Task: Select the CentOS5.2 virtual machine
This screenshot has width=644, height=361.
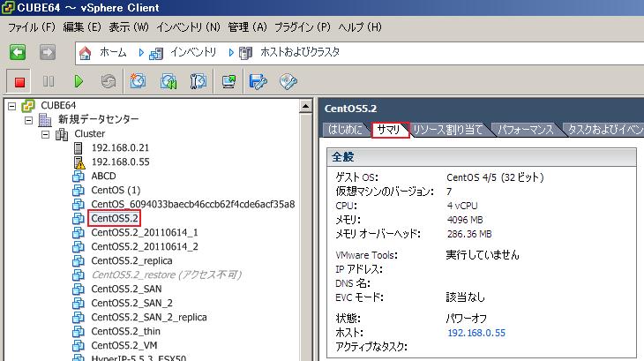Action: 115,219
